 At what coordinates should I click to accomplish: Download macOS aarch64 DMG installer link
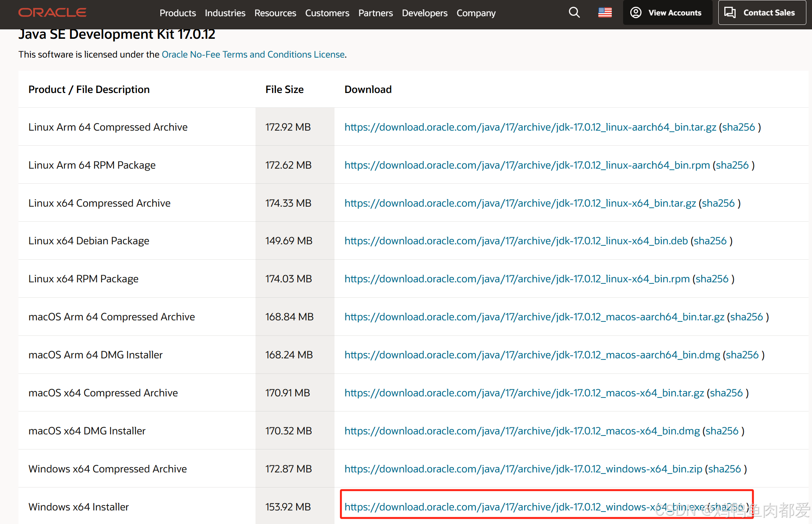532,355
